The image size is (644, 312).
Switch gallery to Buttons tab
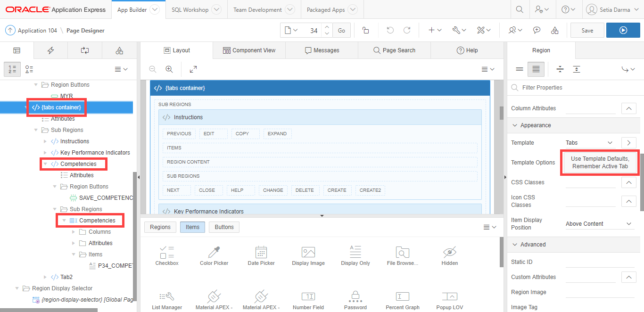224,227
